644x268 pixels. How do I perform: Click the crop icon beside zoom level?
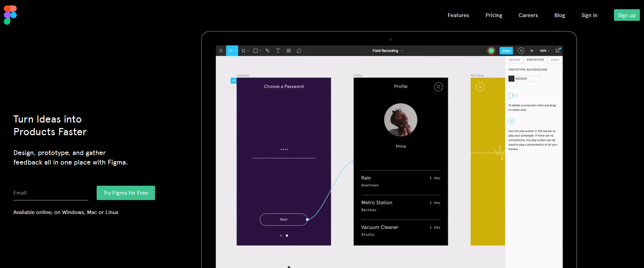(x=558, y=51)
